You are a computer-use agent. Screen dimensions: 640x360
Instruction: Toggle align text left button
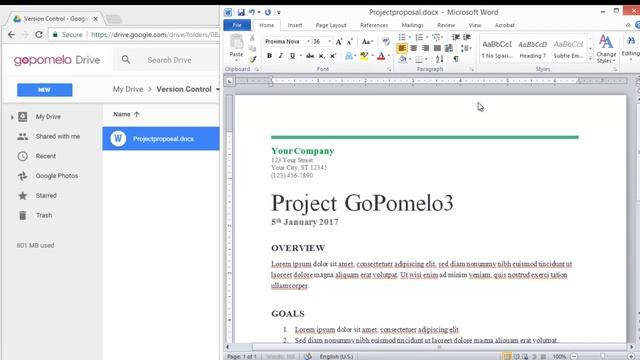click(x=402, y=48)
